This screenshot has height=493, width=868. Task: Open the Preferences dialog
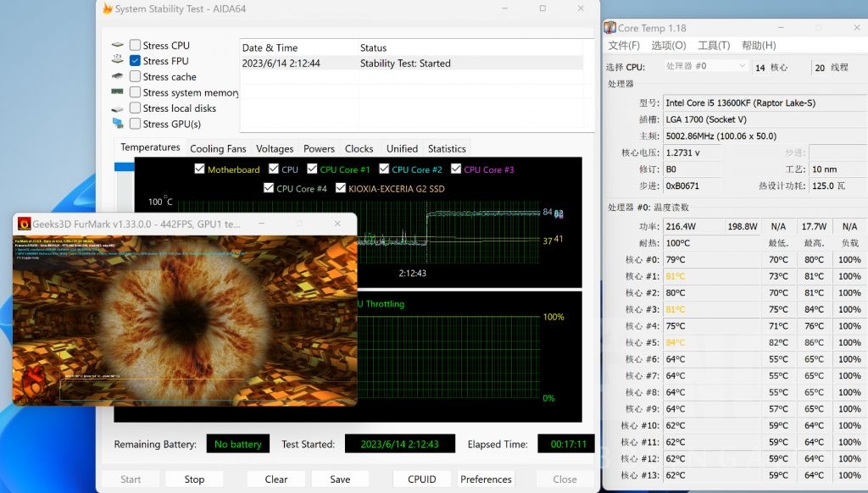(x=486, y=479)
